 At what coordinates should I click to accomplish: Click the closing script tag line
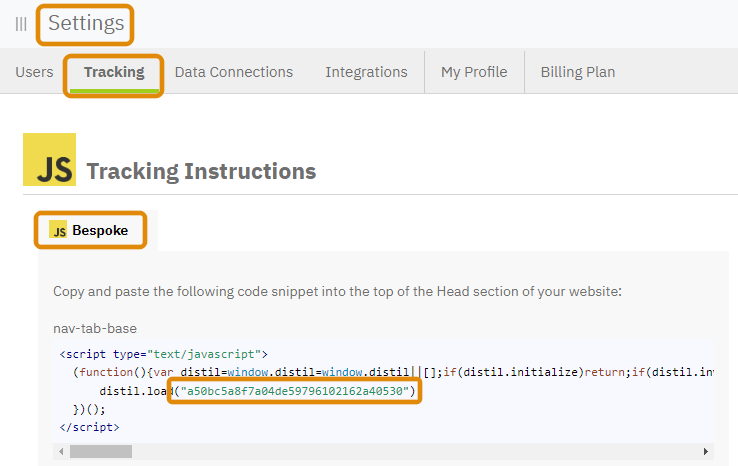(89, 427)
